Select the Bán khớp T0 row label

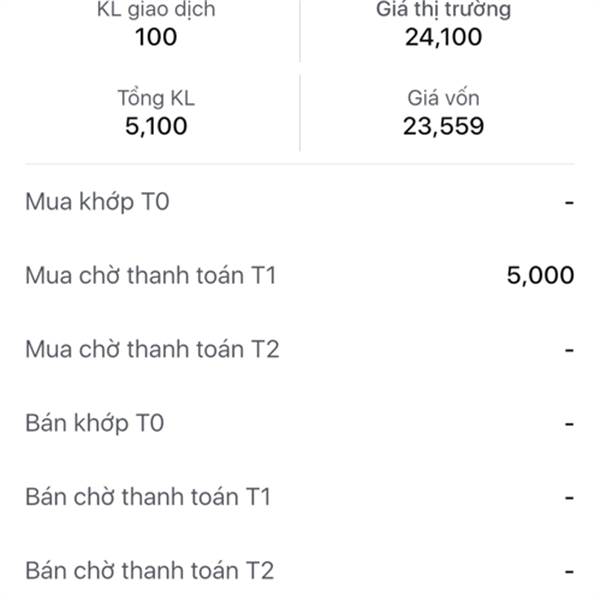94,423
